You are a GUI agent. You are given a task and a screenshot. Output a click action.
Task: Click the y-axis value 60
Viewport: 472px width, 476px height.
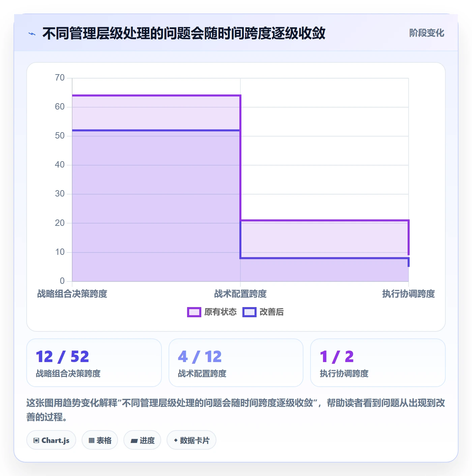[60, 107]
